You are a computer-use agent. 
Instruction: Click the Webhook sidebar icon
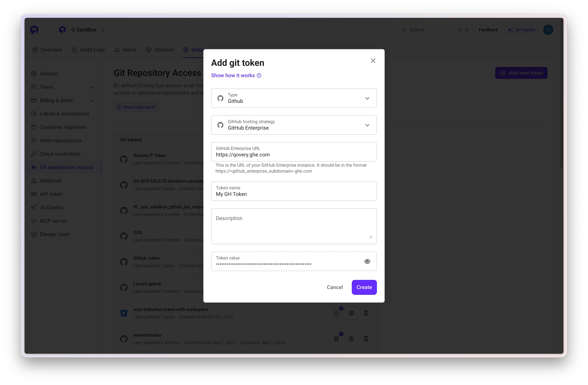click(x=34, y=181)
